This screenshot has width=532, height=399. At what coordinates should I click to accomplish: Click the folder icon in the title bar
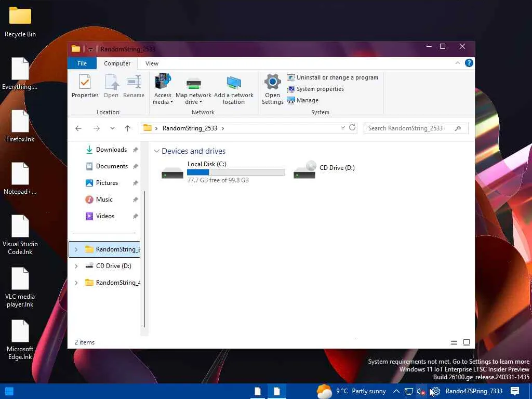click(x=76, y=49)
